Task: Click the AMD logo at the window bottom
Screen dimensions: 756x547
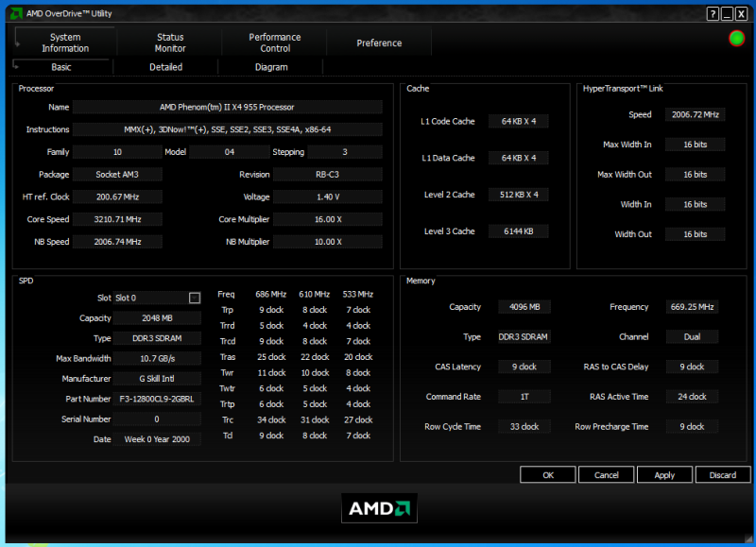Action: pos(380,508)
